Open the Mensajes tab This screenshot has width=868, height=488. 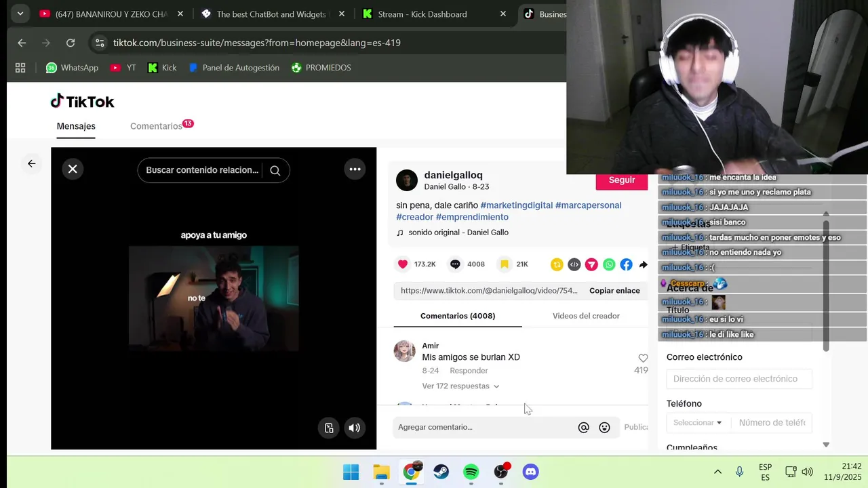coord(76,126)
